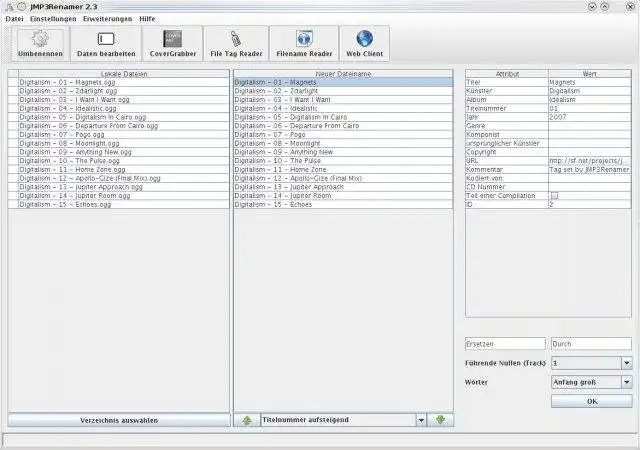Click the Künstler value Digitalism cell
Screen dimensions: 640x450
point(589,91)
